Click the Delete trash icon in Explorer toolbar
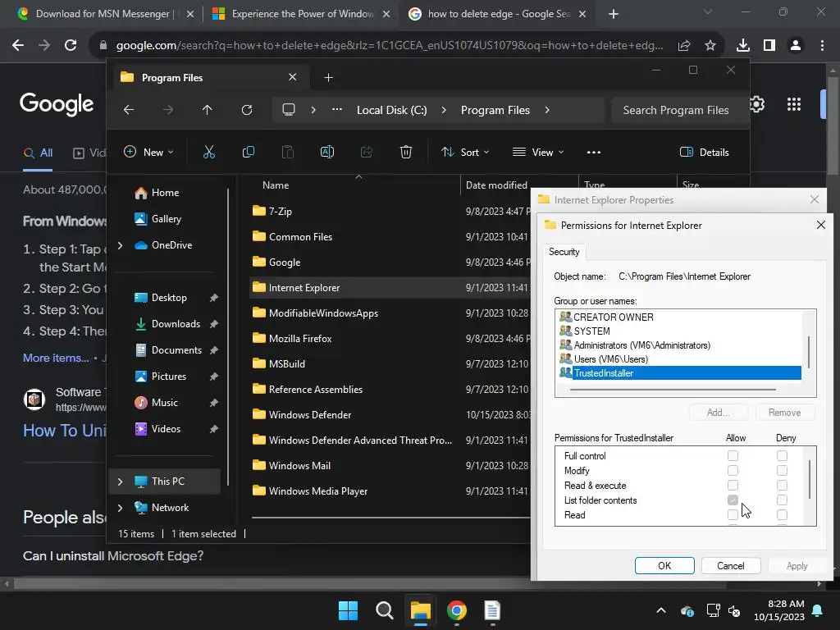The height and width of the screenshot is (630, 840). tap(406, 152)
